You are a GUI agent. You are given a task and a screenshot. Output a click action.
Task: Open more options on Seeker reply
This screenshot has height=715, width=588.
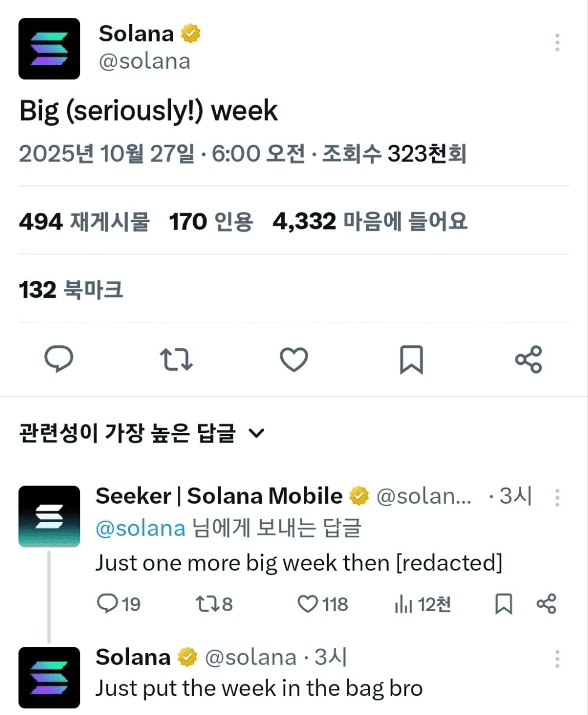(557, 498)
